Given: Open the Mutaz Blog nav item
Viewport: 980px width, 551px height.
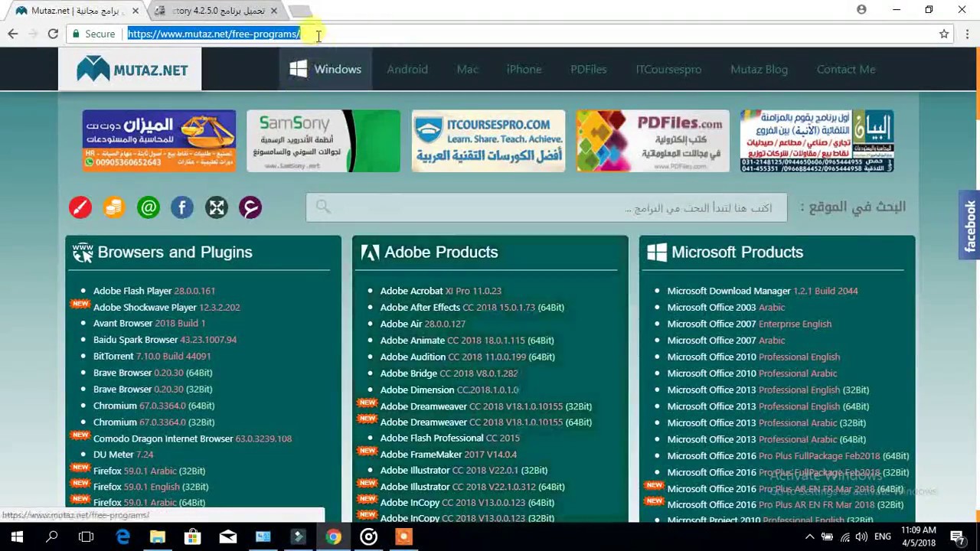Looking at the screenshot, I should 759,69.
